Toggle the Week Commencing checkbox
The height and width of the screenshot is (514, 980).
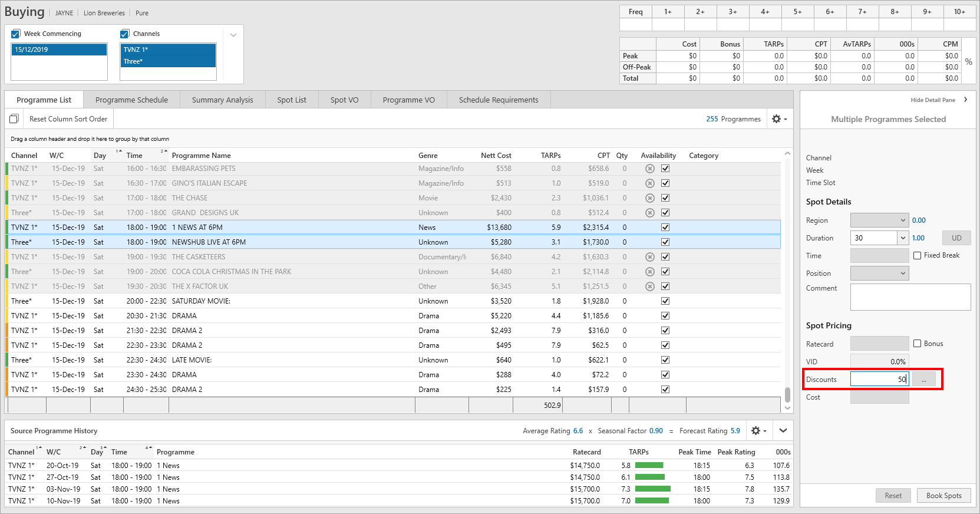click(x=16, y=34)
